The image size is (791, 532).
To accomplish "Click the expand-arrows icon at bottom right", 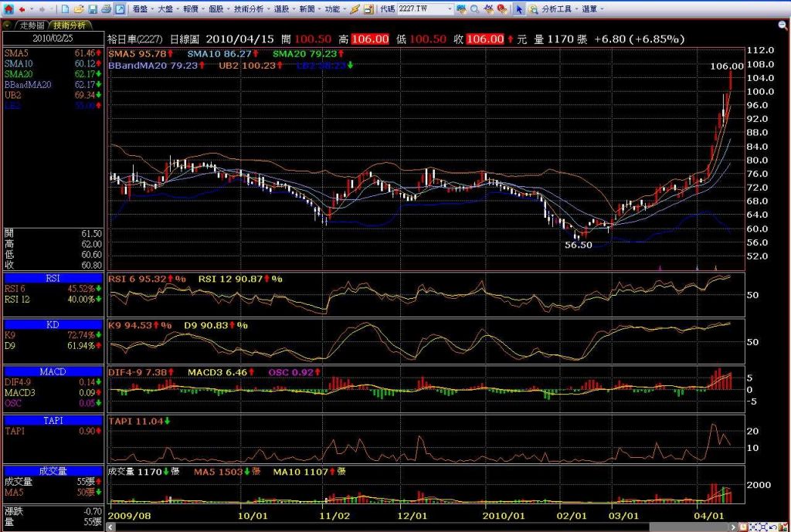I will (764, 527).
